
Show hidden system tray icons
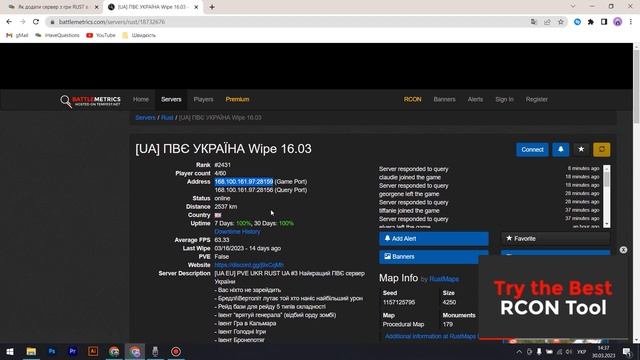519,351
